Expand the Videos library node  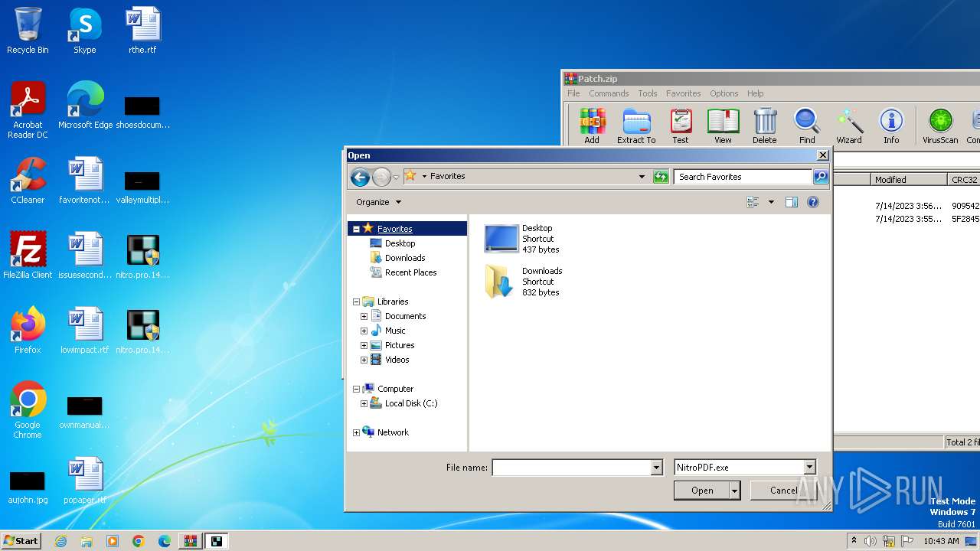364,360
